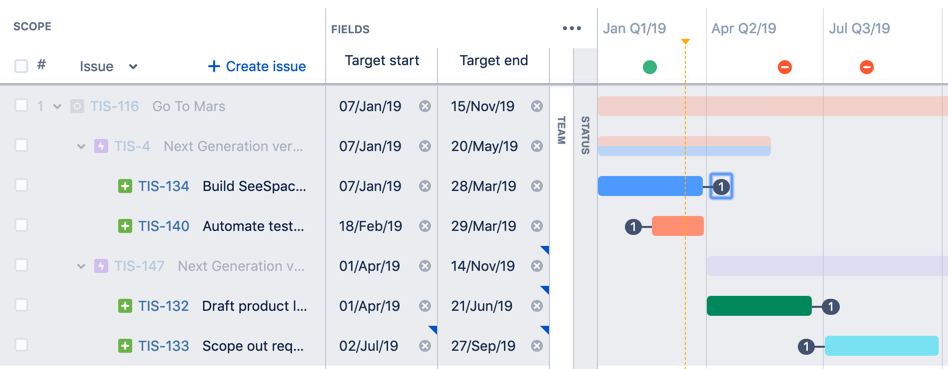Screen dimensions: 948x369
Task: Click red off-track release marker in Q2
Action: (x=785, y=67)
